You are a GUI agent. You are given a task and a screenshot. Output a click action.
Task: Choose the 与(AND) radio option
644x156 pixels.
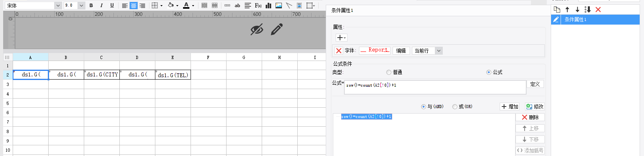(x=423, y=107)
